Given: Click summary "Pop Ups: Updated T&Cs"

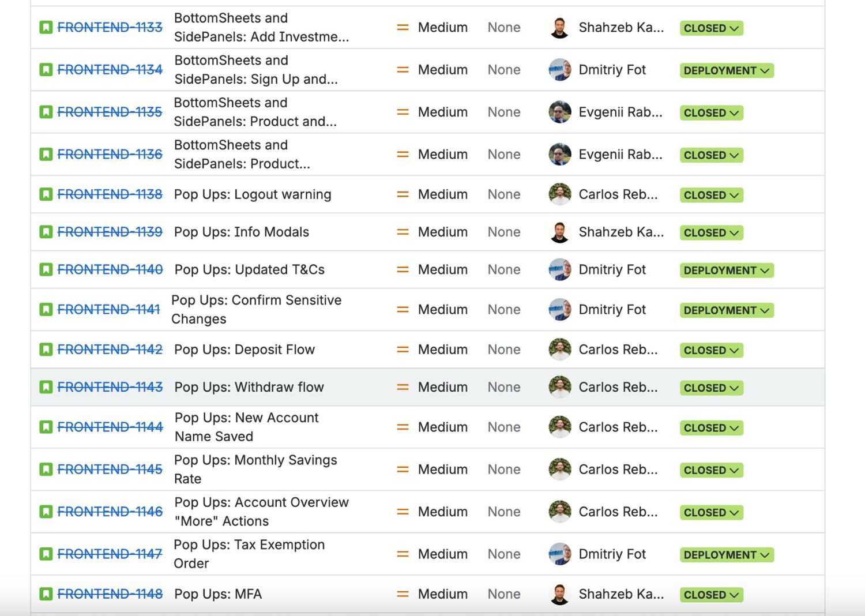Looking at the screenshot, I should coord(249,269).
